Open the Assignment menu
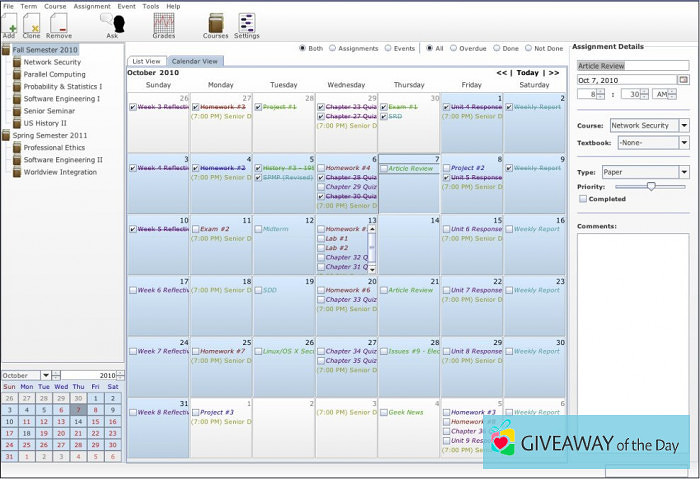Image resolution: width=700 pixels, height=479 pixels. pos(91,6)
